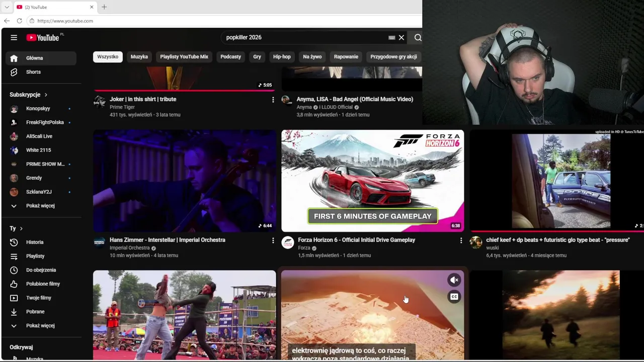
Task: Open more options for Joker tribute video
Action: click(273, 100)
